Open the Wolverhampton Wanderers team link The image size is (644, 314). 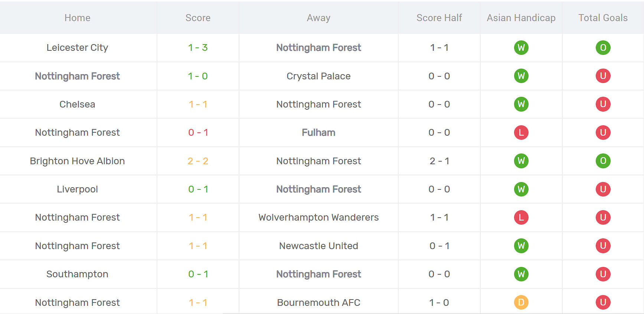click(x=318, y=217)
